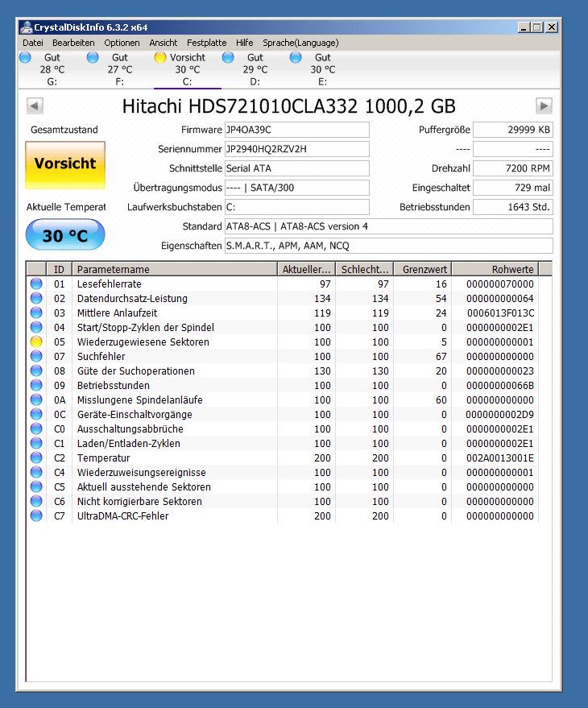This screenshot has height=708, width=588.
Task: Click the Schnittstelle field Serial ATA
Action: (297, 168)
